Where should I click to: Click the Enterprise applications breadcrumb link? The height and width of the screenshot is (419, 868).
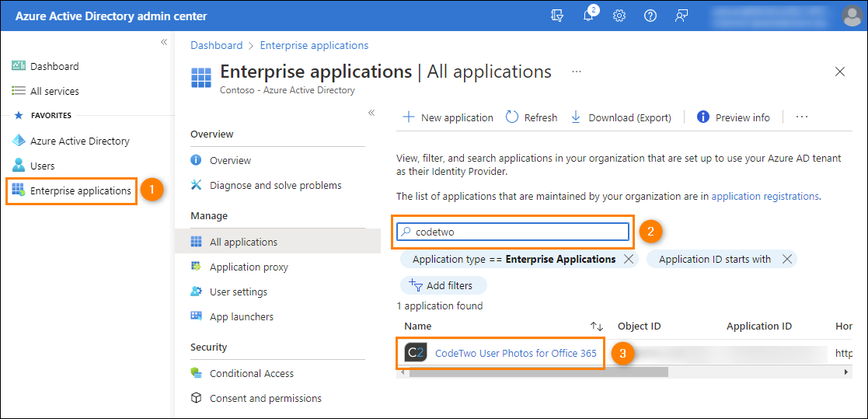[x=314, y=45]
